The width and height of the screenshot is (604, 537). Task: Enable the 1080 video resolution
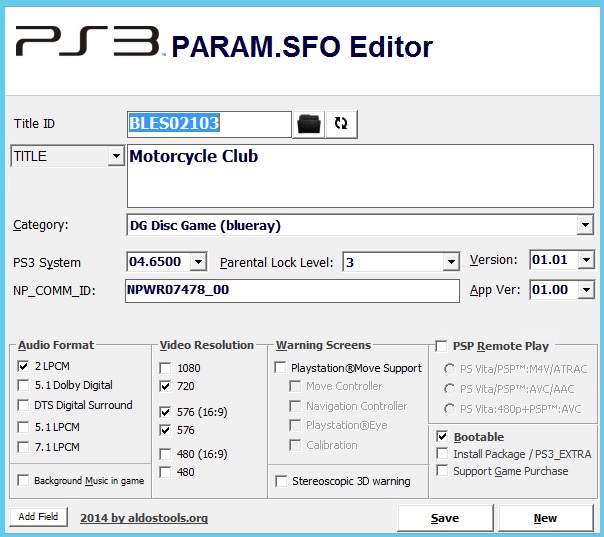[x=165, y=368]
